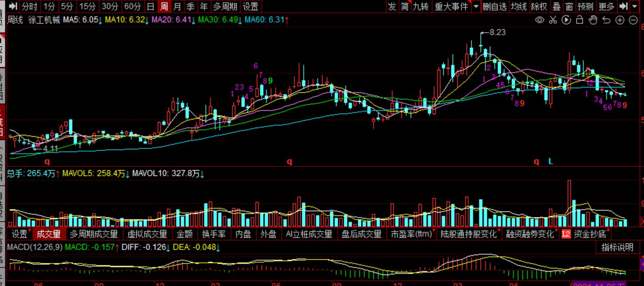Click the 4.11 low price marker
Image resolution: width=644 pixels, height=286 pixels.
tap(51, 148)
